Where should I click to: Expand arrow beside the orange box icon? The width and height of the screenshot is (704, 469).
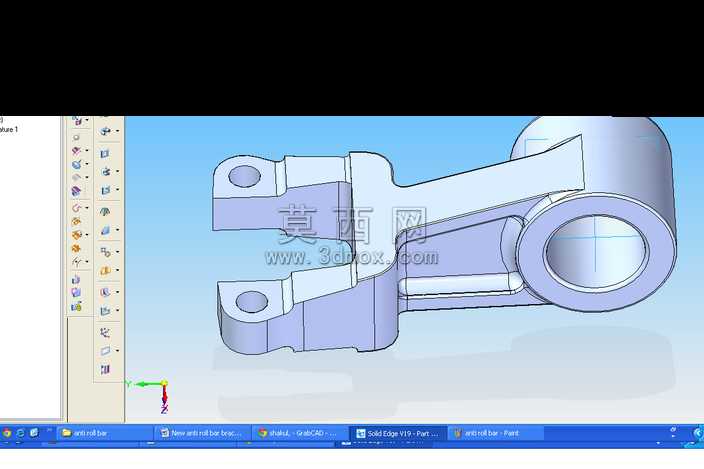87,235
